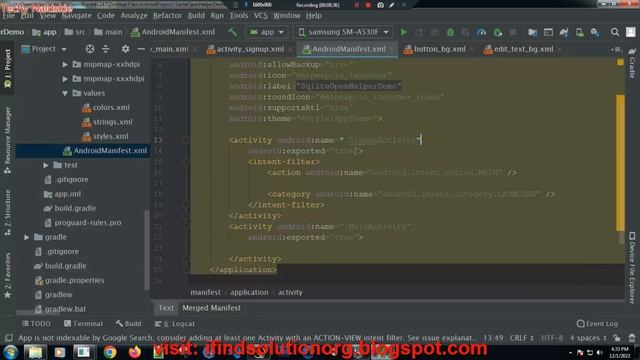The height and width of the screenshot is (360, 640).
Task: Open the VCS menu
Action: click(260, 16)
